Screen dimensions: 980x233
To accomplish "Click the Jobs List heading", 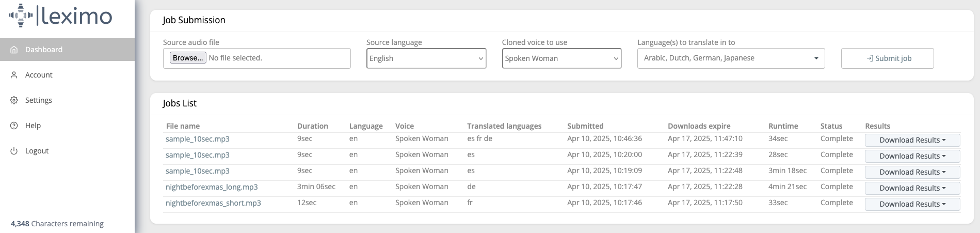I will click(x=180, y=103).
